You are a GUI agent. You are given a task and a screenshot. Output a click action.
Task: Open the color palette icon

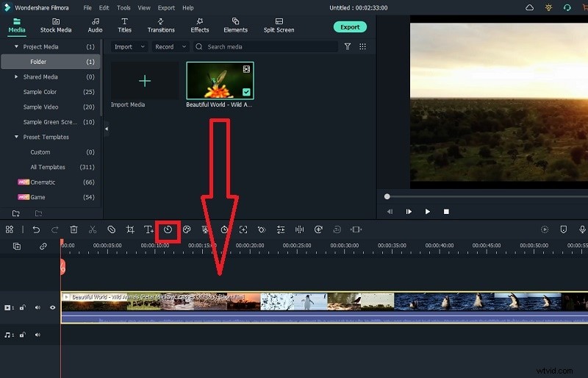[x=187, y=229]
